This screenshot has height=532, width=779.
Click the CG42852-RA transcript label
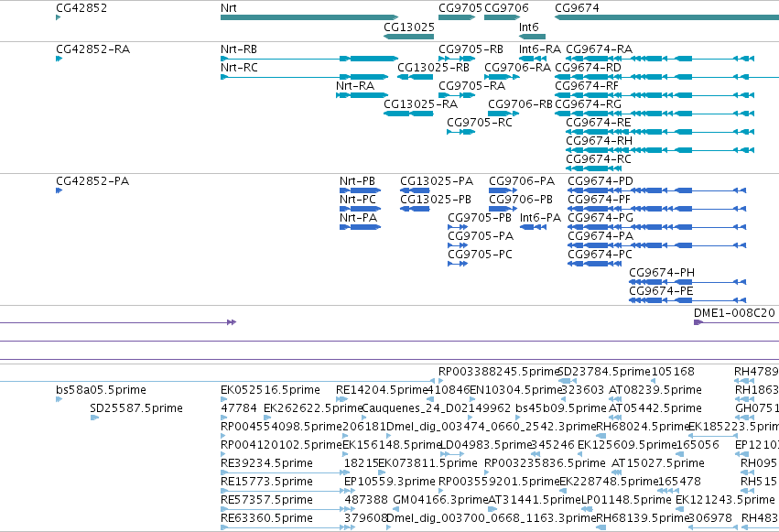[92, 49]
